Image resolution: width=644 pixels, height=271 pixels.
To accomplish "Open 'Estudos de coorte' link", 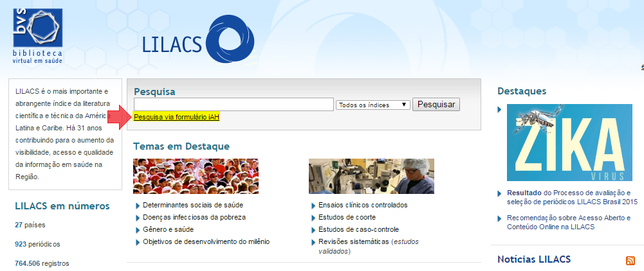I will pyautogui.click(x=347, y=217).
